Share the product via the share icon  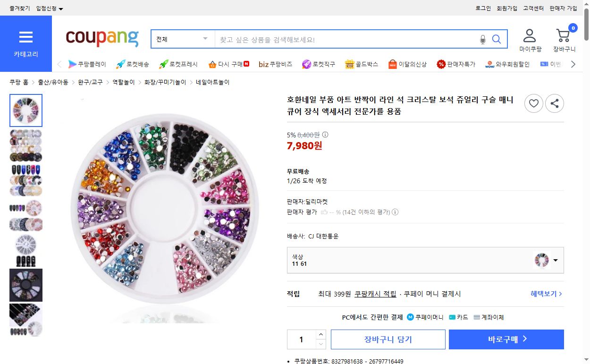555,103
